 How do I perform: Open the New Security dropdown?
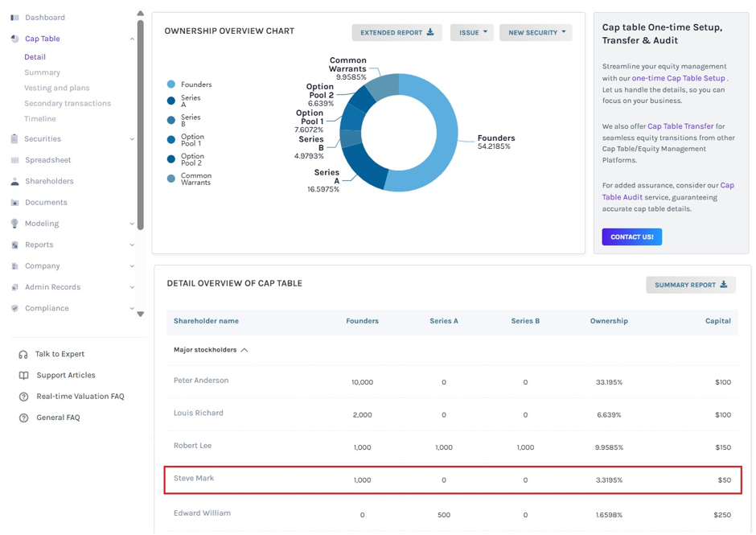point(536,32)
